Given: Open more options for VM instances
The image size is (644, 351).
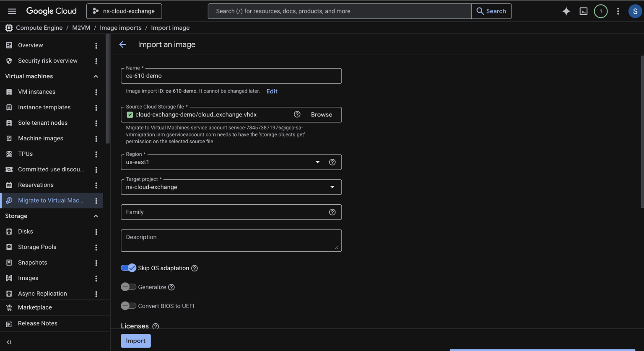Looking at the screenshot, I should [x=96, y=92].
